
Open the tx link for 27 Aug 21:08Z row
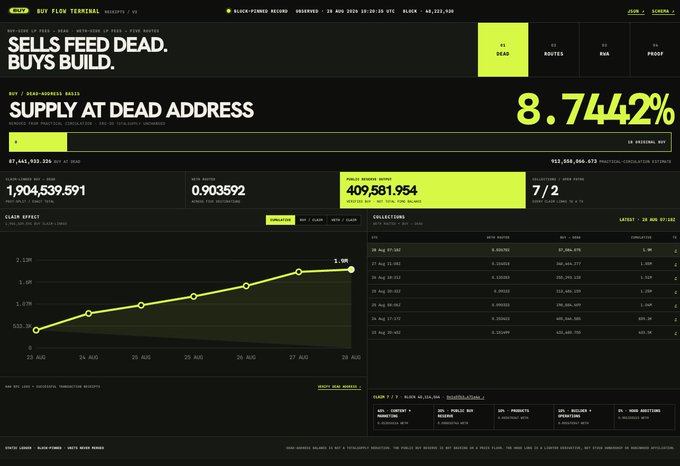click(675, 264)
